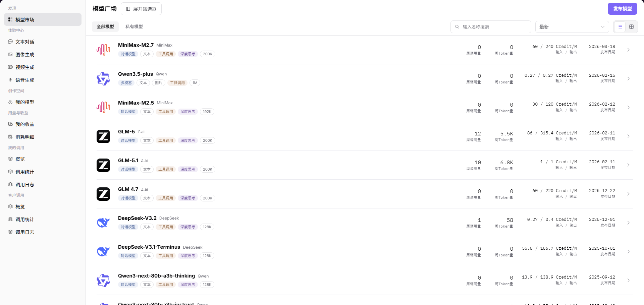Click the 192K tag on MiniMax-M2.5
Screen dimensions: 644x305
[x=207, y=112]
